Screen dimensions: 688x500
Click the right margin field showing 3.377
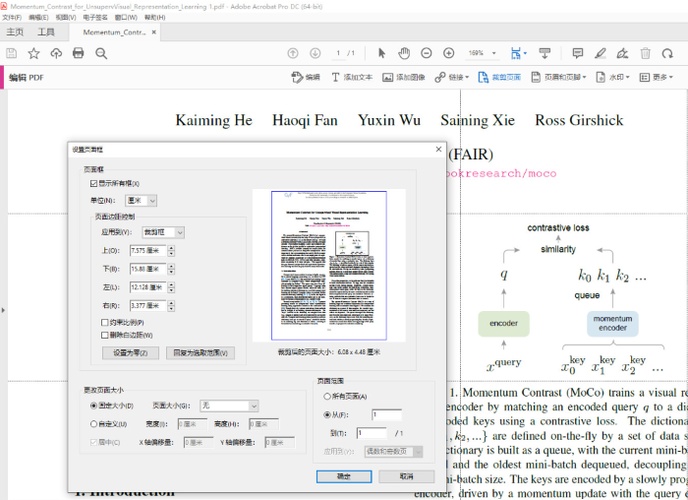tap(148, 306)
